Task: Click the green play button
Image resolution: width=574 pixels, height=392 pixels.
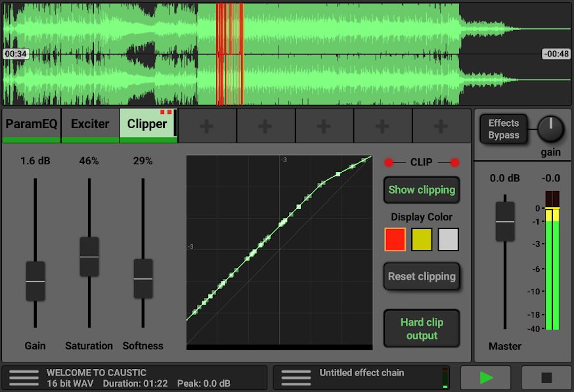Action: tap(485, 378)
